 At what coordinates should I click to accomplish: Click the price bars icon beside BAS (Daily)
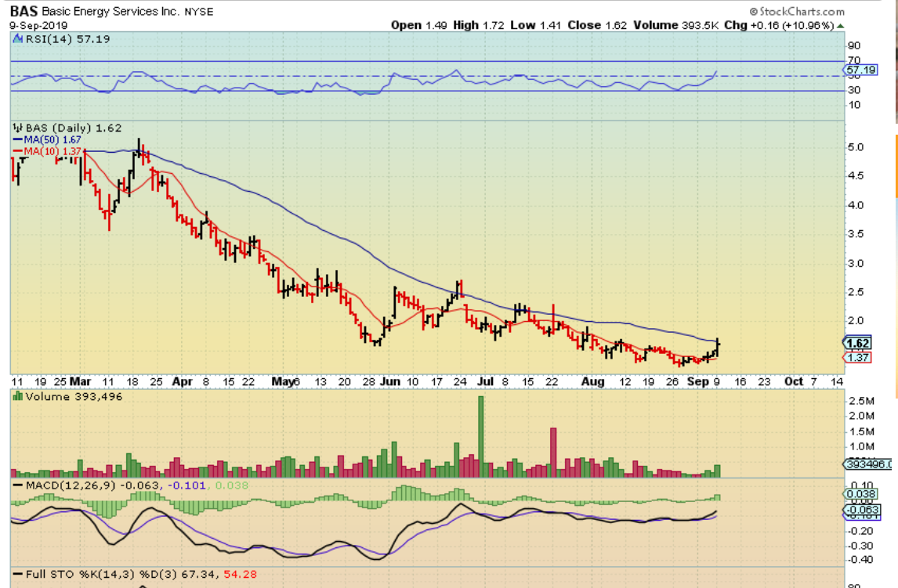click(x=18, y=128)
